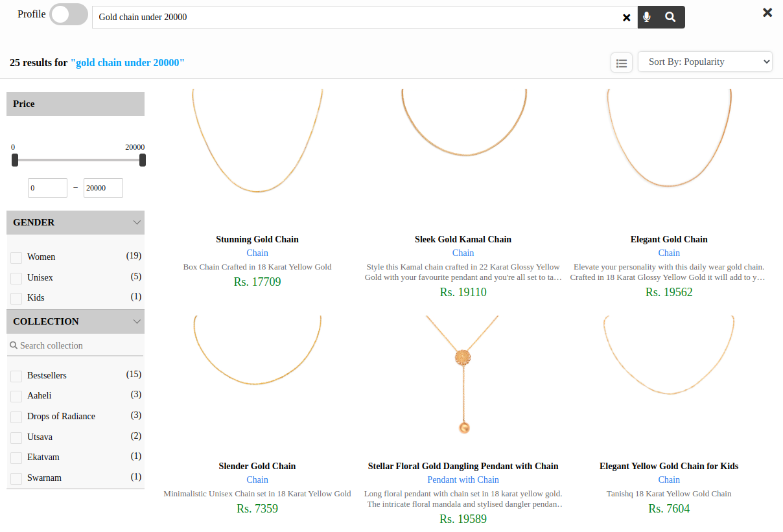Open the Sort By Popularity dropdown
This screenshot has width=783, height=532.
click(705, 62)
